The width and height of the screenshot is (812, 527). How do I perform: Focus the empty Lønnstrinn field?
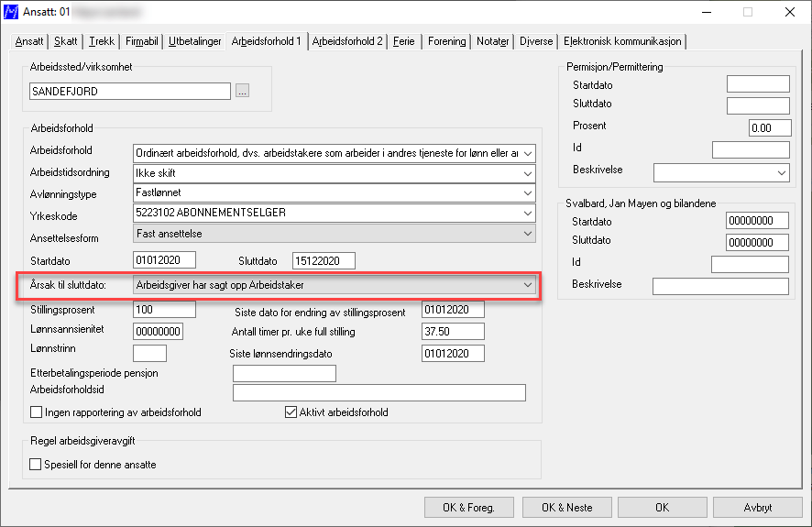point(149,353)
